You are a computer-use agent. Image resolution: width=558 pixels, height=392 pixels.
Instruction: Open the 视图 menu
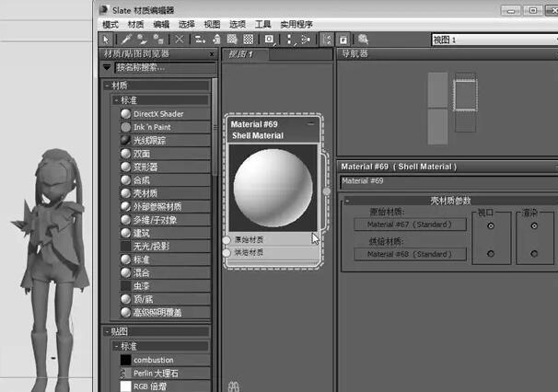coord(212,24)
